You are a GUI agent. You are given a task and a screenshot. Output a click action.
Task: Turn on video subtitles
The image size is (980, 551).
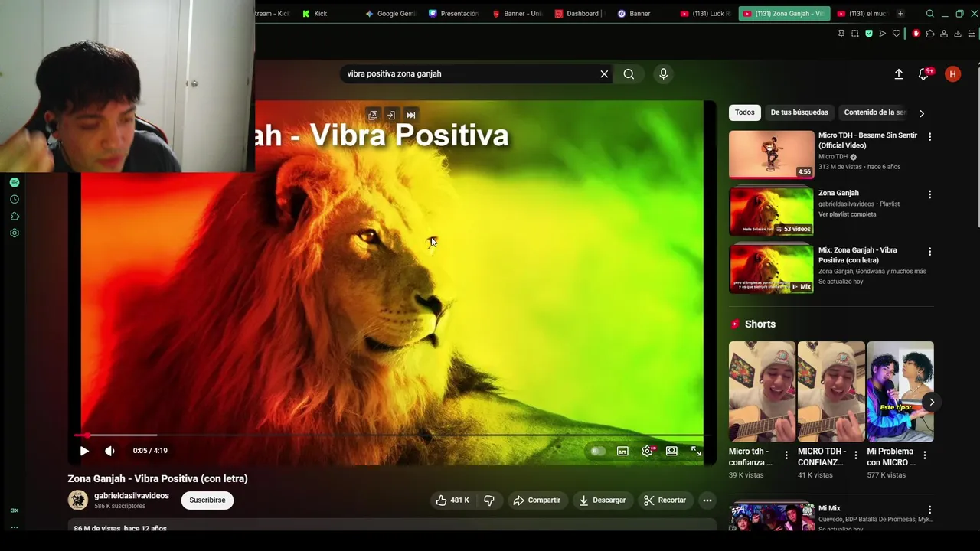pos(622,451)
